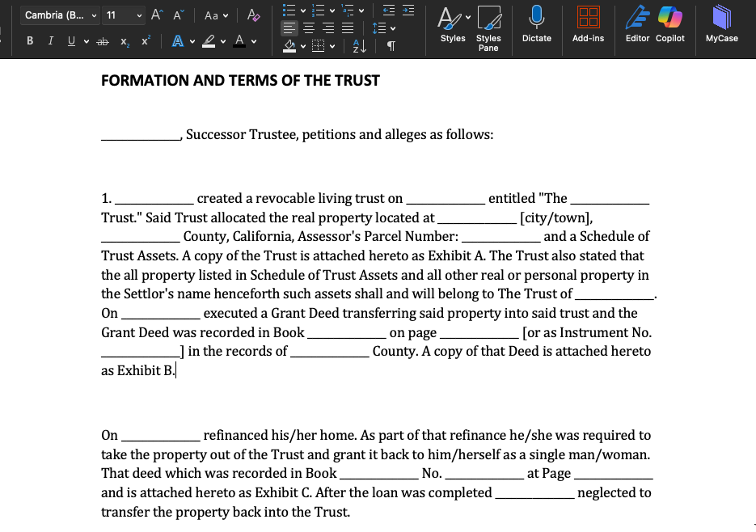Open the Copilot assistant
This screenshot has width=756, height=532.
[x=670, y=22]
